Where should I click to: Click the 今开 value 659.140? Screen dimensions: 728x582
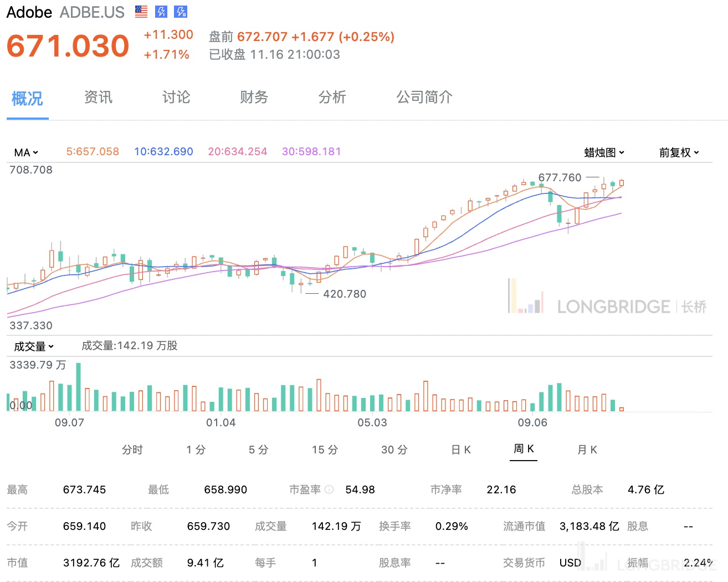pos(84,526)
